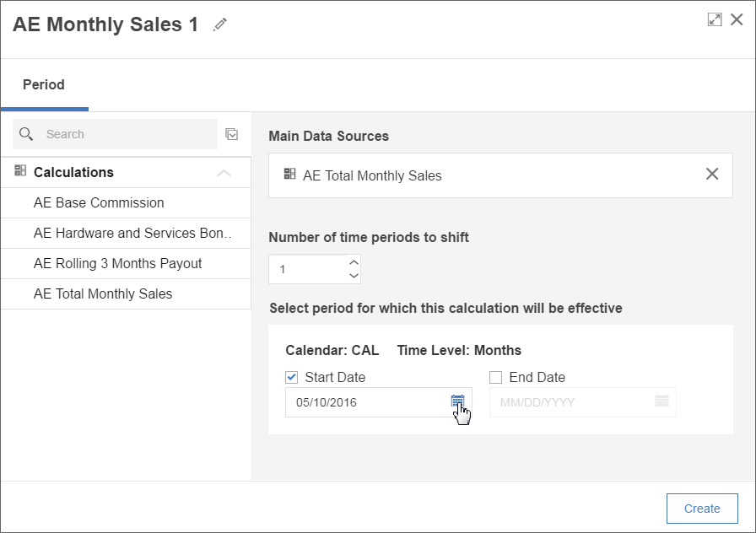Expand the dialog with the resize icon
This screenshot has width=756, height=533.
(x=715, y=19)
